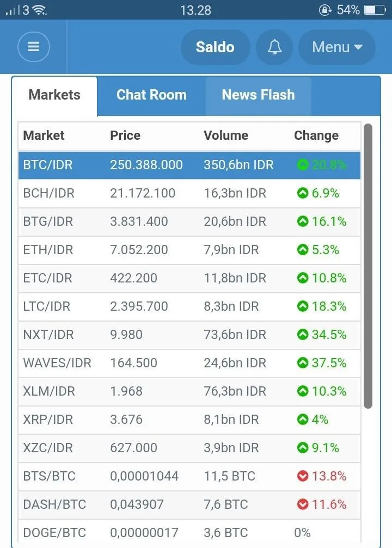Open the hamburger sidebar menu icon
Image resolution: width=392 pixels, height=548 pixels.
pyautogui.click(x=34, y=47)
